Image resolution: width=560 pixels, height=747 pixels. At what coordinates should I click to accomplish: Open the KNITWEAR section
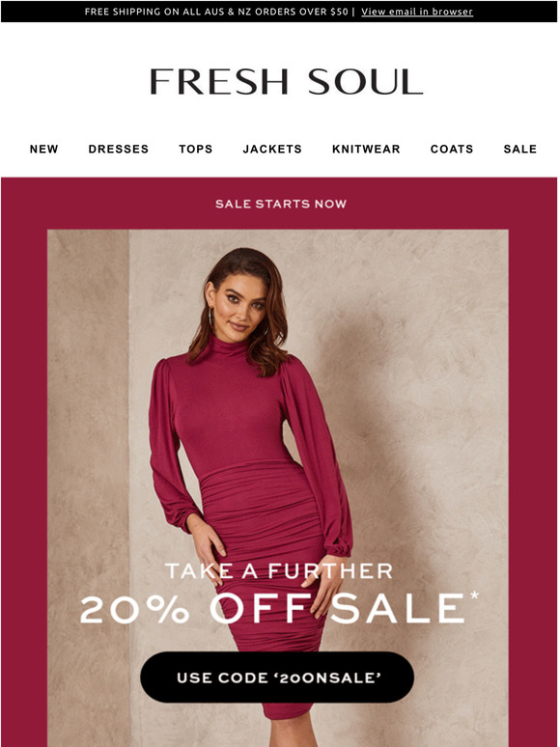click(x=366, y=150)
